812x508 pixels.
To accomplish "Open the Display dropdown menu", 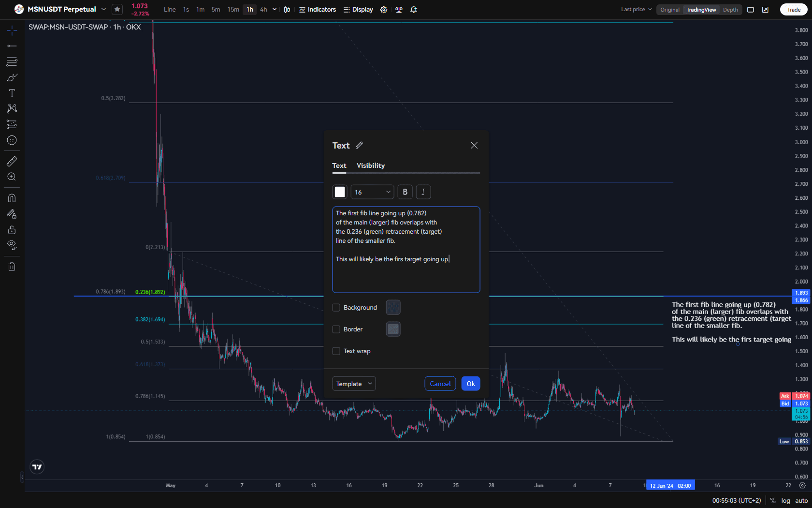I will (x=358, y=10).
